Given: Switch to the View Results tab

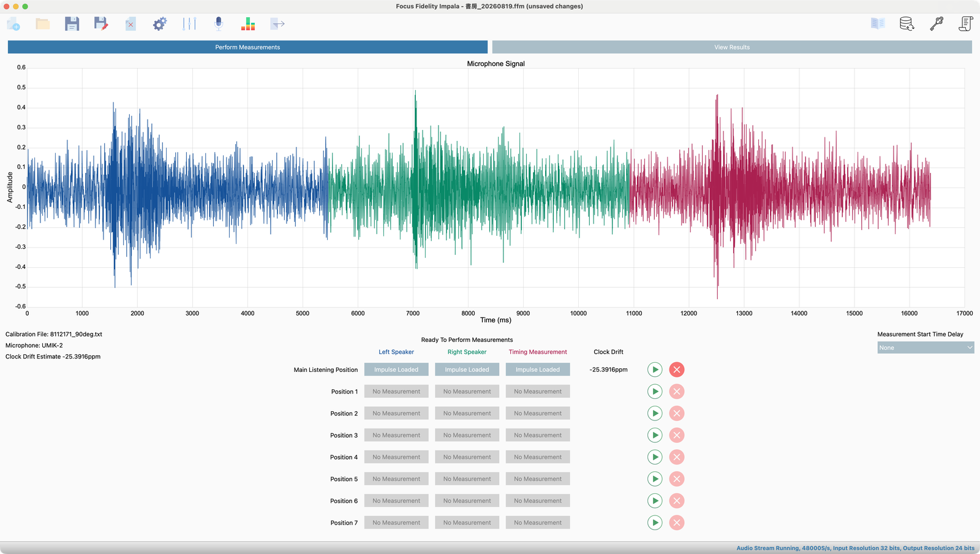Looking at the screenshot, I should (x=732, y=47).
